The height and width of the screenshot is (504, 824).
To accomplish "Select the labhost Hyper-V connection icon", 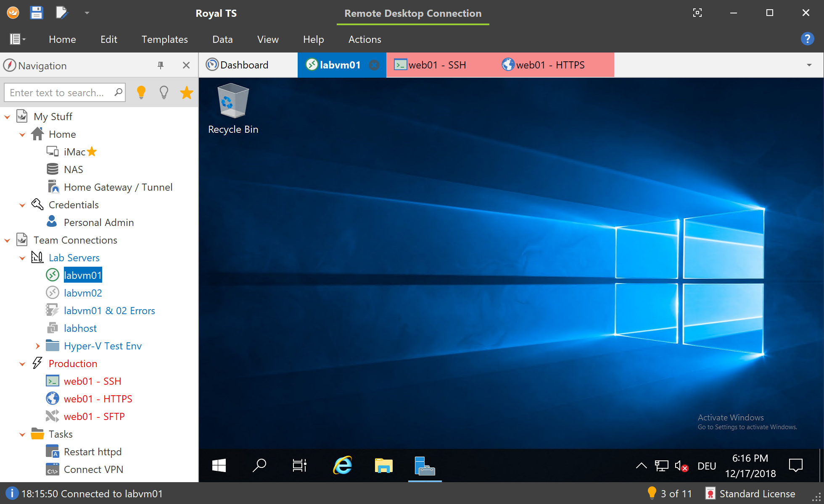I will tap(53, 328).
